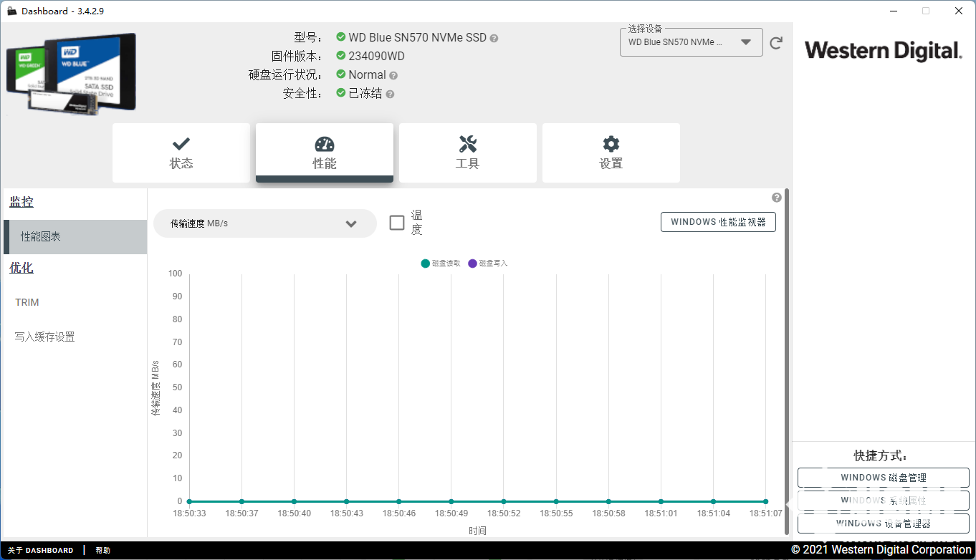Click the help icon above performance chart

[x=777, y=198]
